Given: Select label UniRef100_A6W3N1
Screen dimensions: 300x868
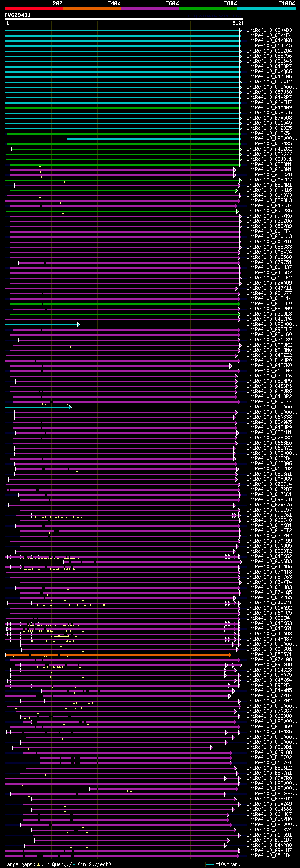Looking at the screenshot, I should (269, 170).
